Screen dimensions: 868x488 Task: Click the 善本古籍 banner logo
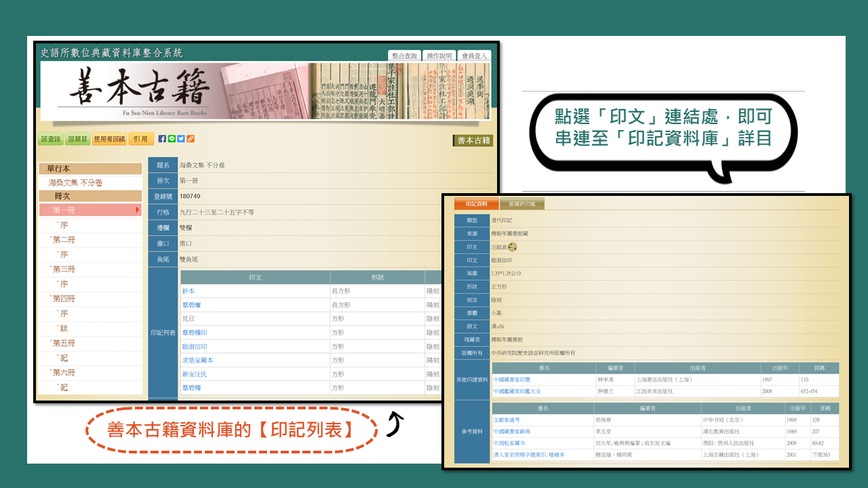pos(139,91)
